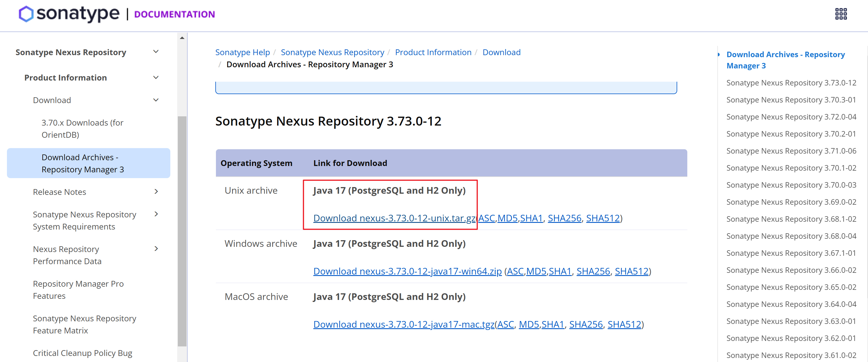Screen dimensions: 868x362
Task: Collapse the Download sidebar group
Action: [x=156, y=100]
